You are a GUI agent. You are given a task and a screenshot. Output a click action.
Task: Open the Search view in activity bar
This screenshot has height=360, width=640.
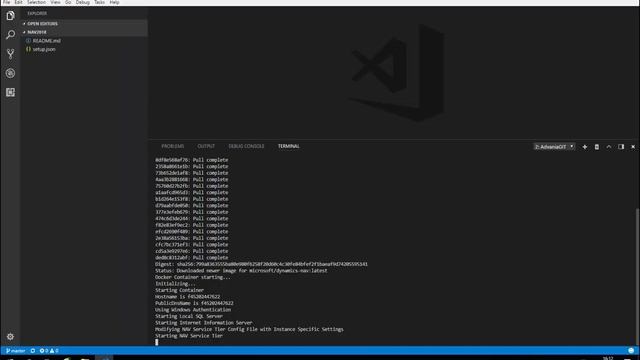10,35
